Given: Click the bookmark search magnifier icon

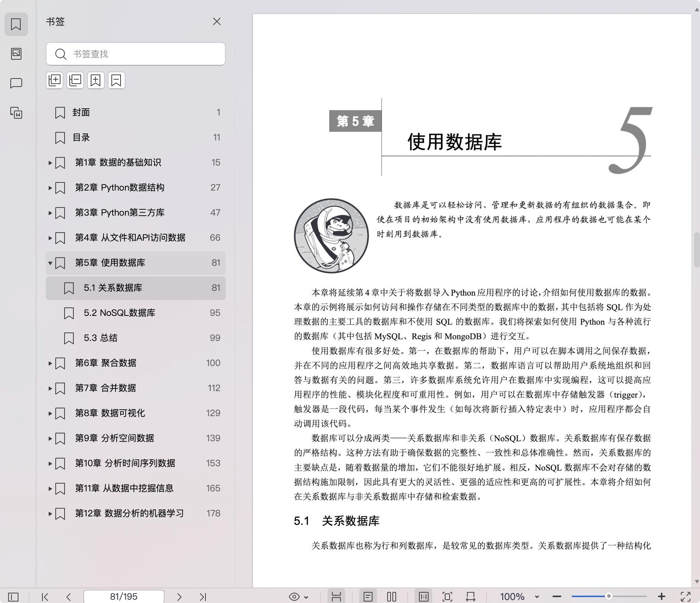Looking at the screenshot, I should (60, 54).
